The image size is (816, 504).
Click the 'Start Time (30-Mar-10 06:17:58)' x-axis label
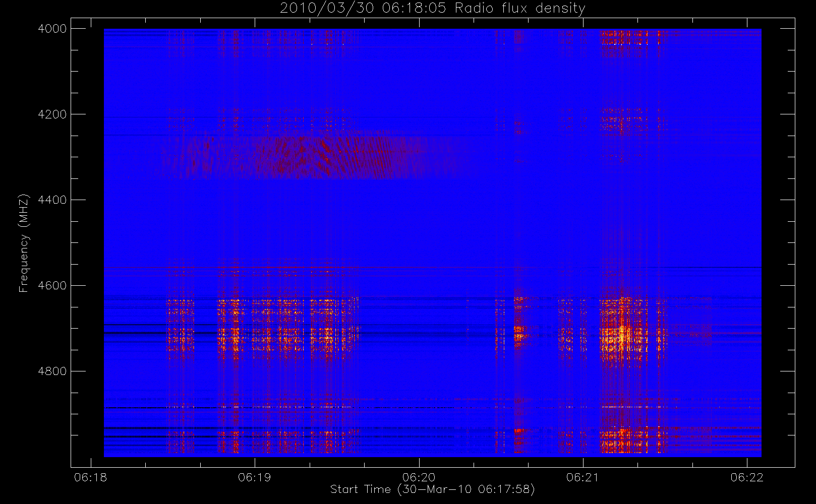(x=432, y=489)
